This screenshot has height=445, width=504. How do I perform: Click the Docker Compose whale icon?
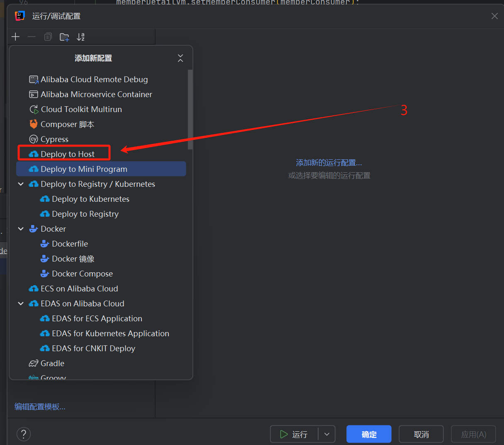(45, 274)
